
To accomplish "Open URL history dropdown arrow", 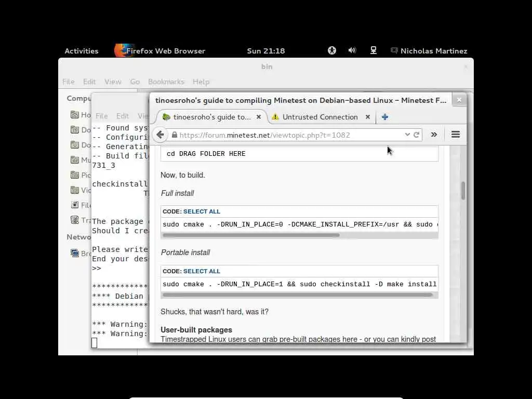I will tap(407, 135).
